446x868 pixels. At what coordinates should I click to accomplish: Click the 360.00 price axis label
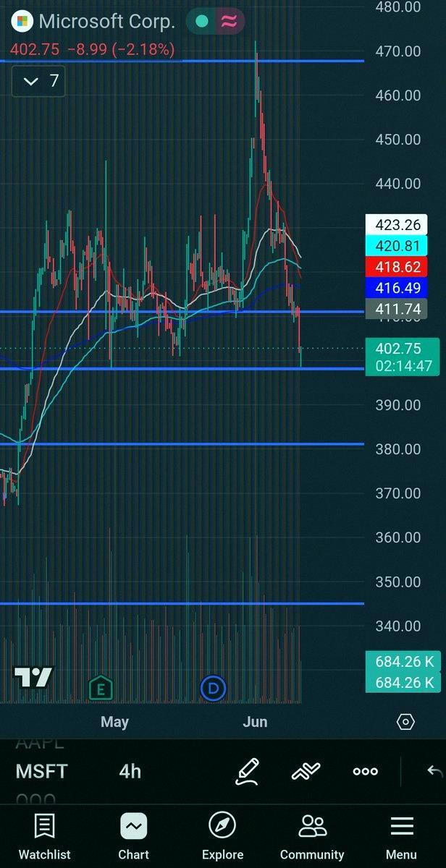tap(398, 537)
